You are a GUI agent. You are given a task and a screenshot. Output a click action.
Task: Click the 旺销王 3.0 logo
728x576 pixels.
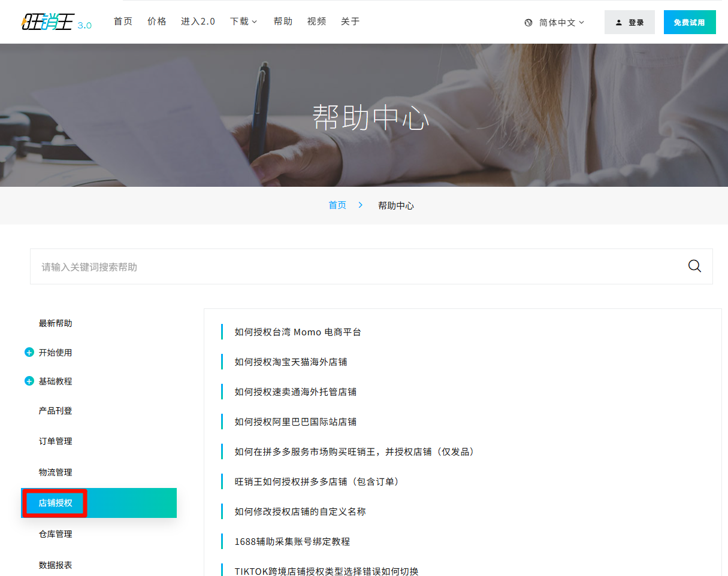tap(56, 22)
